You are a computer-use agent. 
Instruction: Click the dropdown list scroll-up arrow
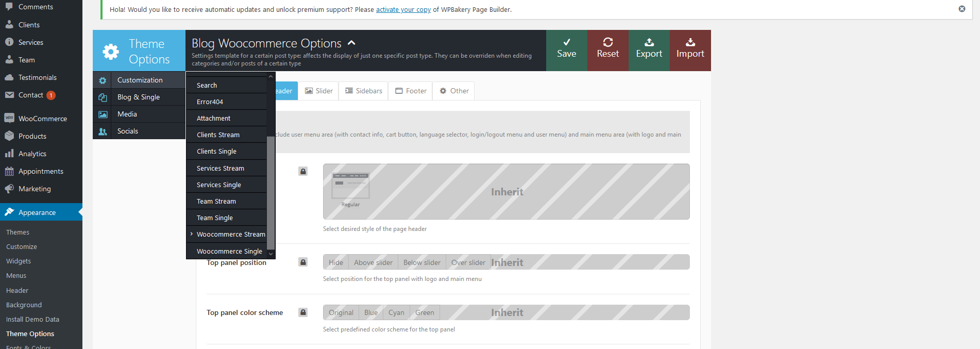point(271,76)
